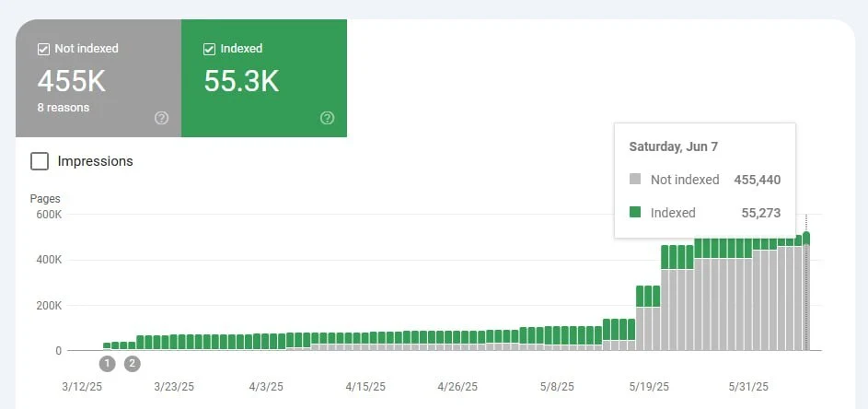The height and width of the screenshot is (409, 868).
Task: Click green Indexed swatch in tooltip
Action: point(634,212)
